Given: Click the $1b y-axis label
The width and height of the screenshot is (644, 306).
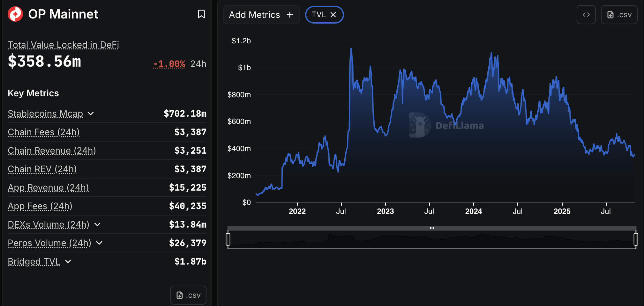Looking at the screenshot, I should point(244,68).
